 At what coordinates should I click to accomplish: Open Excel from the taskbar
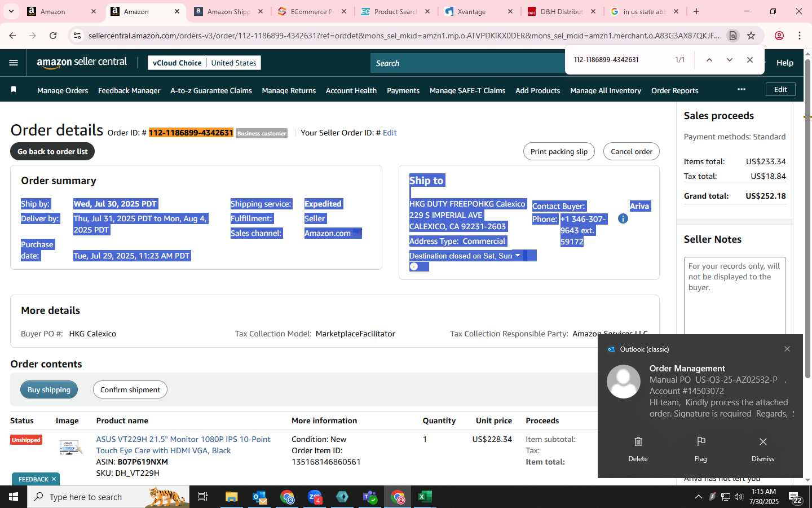tap(425, 497)
